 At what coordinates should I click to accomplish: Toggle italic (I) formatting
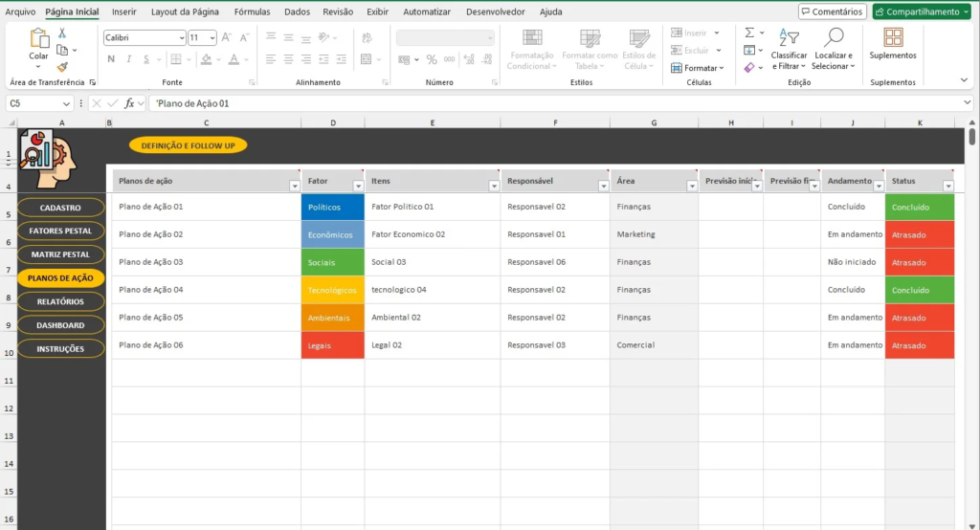pos(127,59)
